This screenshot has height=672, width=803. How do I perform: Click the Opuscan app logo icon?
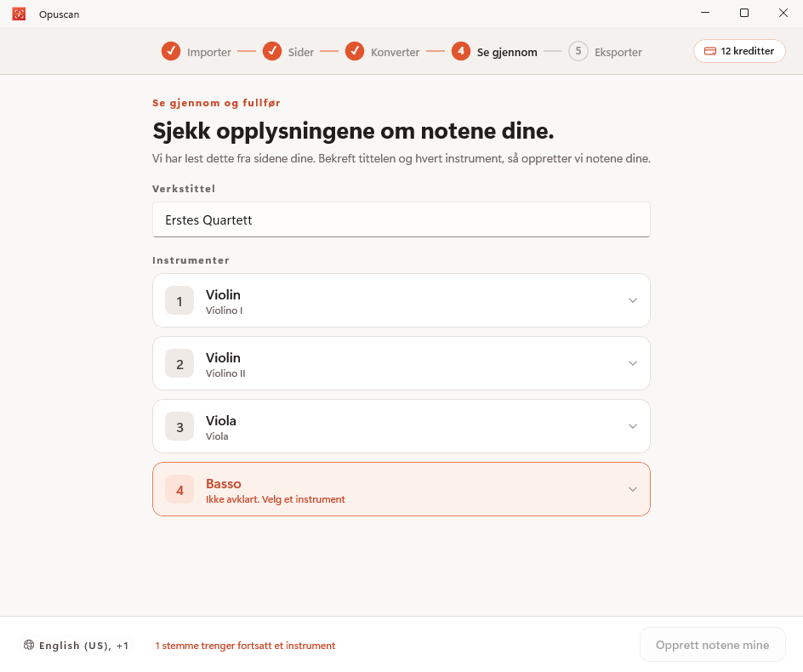pos(19,14)
